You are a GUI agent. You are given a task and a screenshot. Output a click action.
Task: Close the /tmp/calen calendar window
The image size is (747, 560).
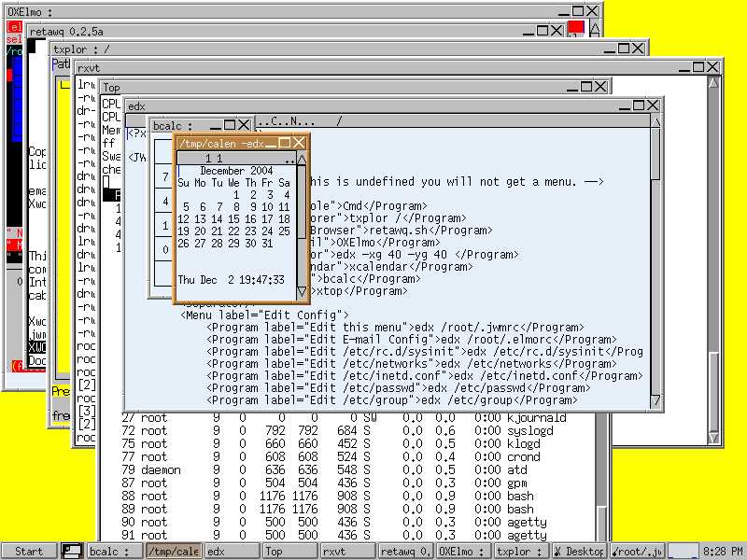click(299, 143)
